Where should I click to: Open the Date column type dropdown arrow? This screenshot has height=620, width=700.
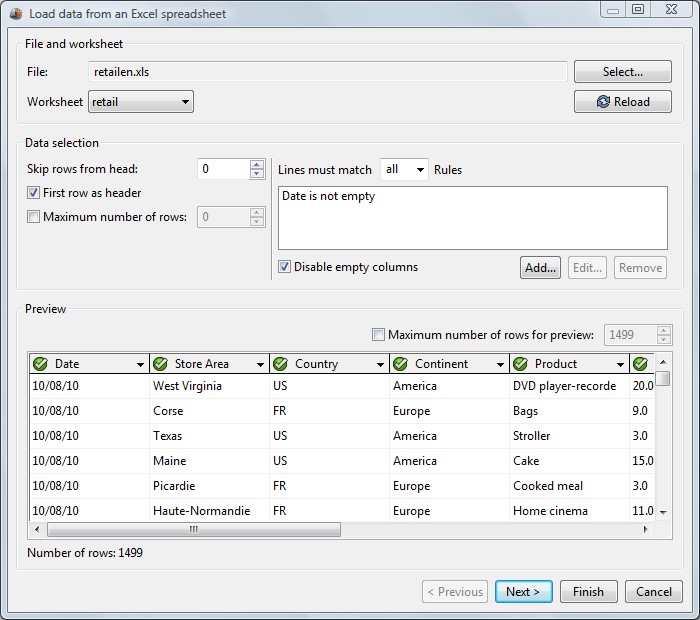(140, 364)
